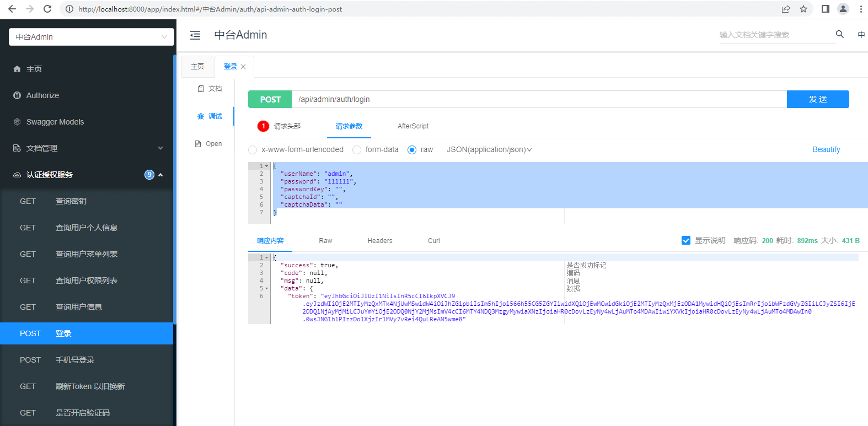Image resolution: width=868 pixels, height=426 pixels.
Task: Send the request with the 发送 button
Action: [818, 99]
